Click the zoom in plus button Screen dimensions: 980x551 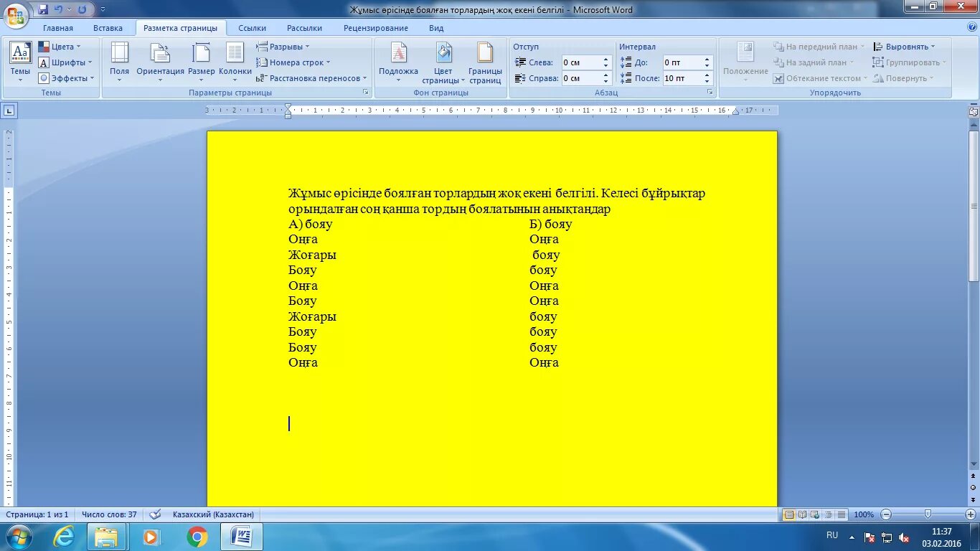[971, 514]
